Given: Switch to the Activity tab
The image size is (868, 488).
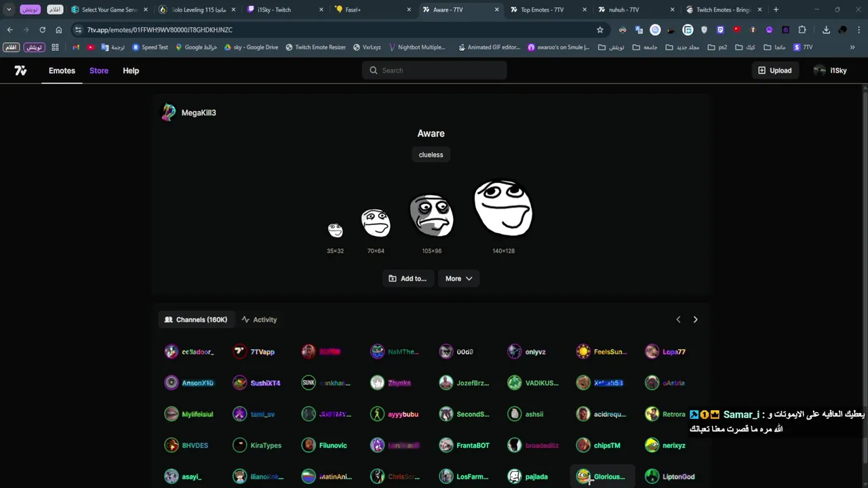Looking at the screenshot, I should click(259, 320).
